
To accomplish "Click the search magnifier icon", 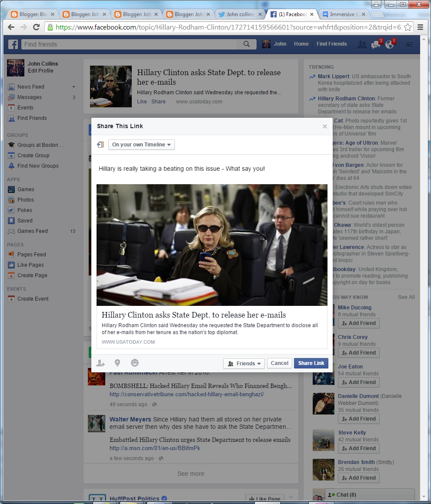I will pos(246,44).
